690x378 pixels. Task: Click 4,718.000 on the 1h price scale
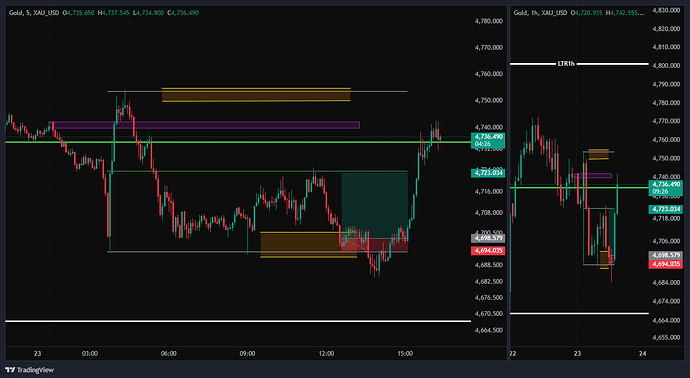click(666, 218)
